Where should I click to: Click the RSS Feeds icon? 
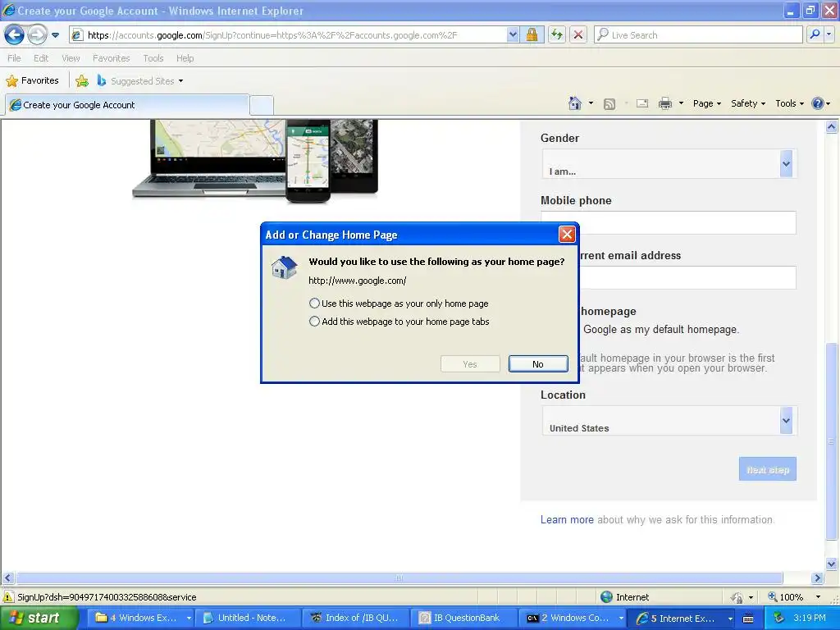609,104
